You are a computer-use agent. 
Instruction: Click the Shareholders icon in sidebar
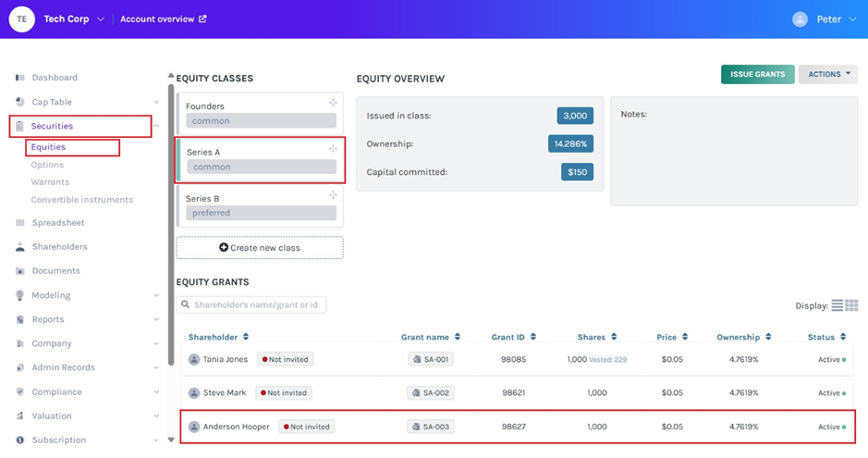(20, 247)
